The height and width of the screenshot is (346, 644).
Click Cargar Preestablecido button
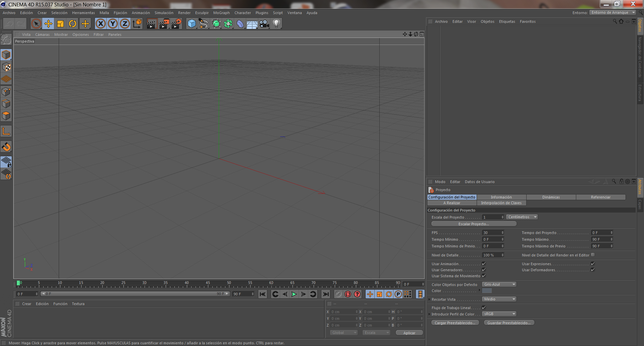pyautogui.click(x=455, y=323)
